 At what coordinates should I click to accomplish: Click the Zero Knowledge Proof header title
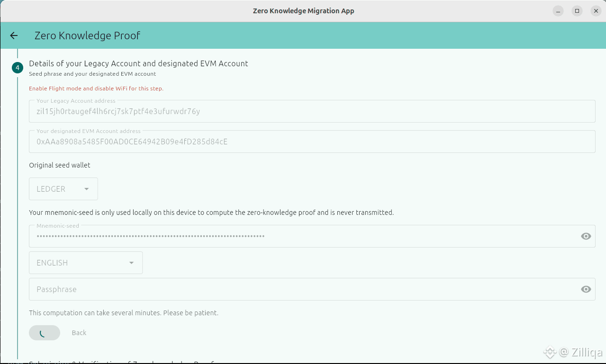click(x=87, y=36)
